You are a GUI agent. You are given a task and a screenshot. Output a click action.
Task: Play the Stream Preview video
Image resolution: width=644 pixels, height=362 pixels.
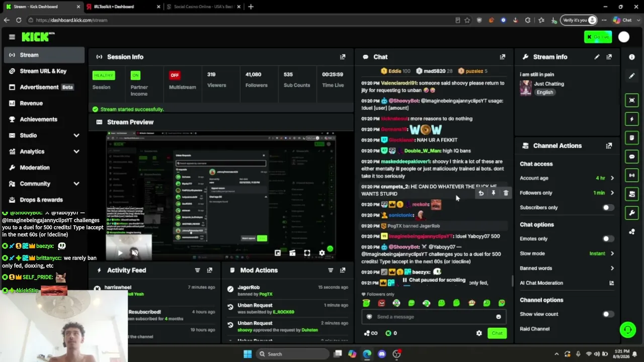120,253
